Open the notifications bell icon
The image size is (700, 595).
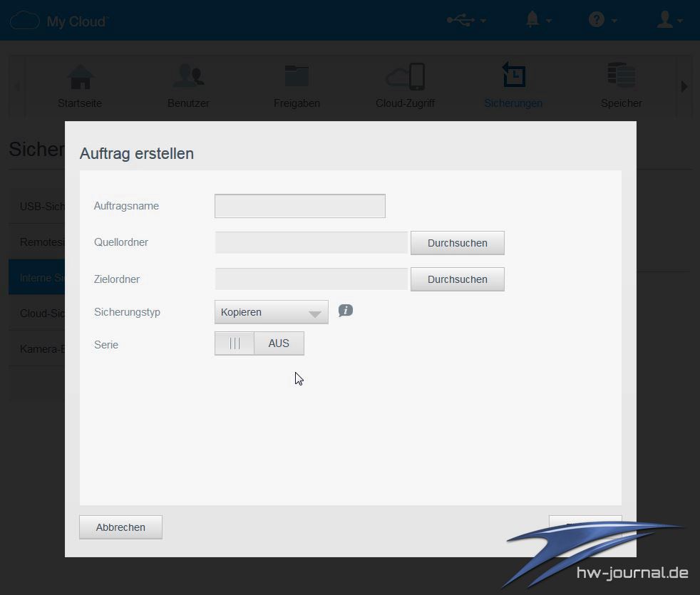(532, 20)
